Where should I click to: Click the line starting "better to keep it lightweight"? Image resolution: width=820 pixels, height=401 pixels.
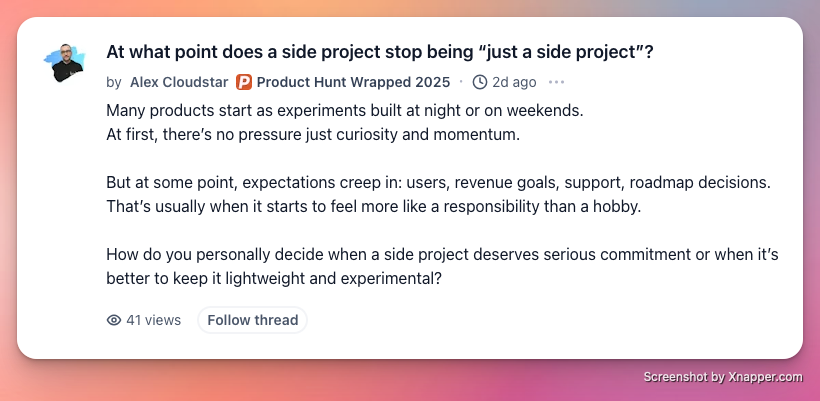(x=274, y=279)
